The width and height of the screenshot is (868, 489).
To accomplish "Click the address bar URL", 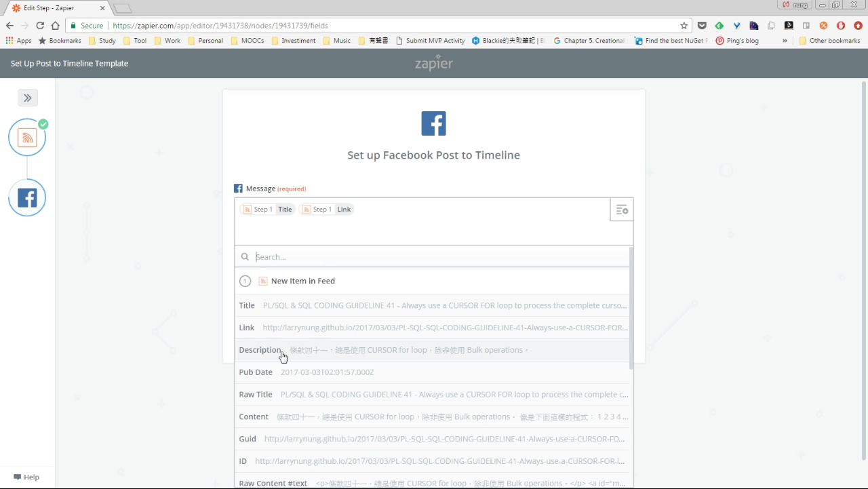I will click(x=220, y=26).
